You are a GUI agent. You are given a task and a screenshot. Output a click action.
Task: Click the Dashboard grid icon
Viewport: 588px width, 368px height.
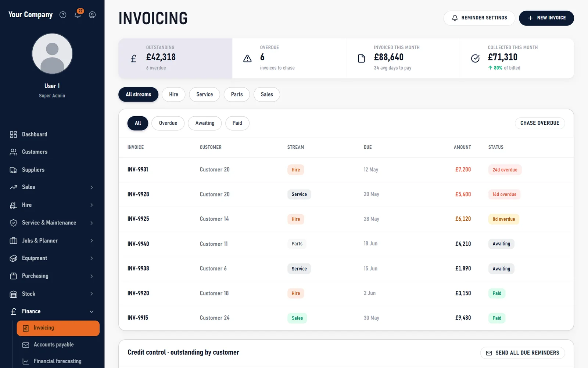point(14,134)
